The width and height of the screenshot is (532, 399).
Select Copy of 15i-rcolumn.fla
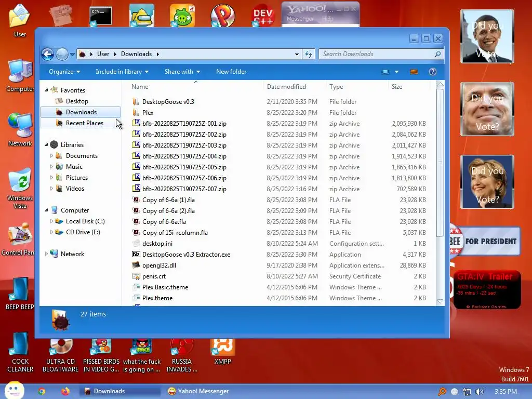[x=175, y=233]
